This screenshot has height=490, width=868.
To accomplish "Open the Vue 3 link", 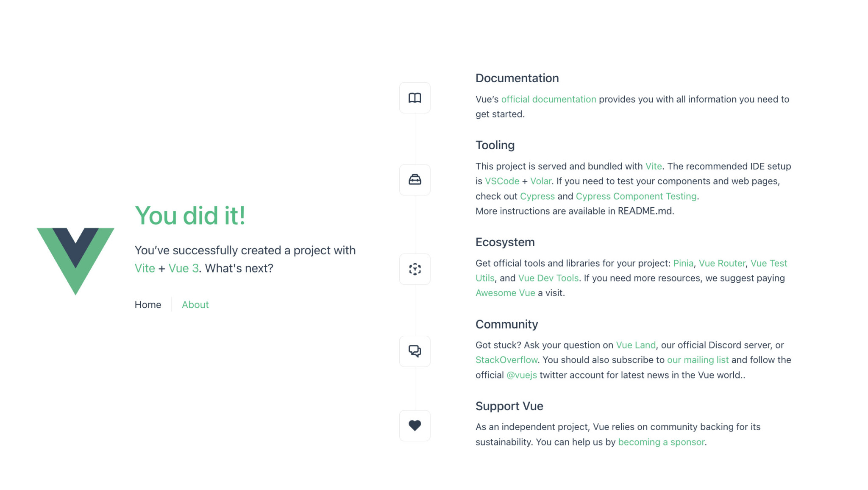I will pos(184,268).
